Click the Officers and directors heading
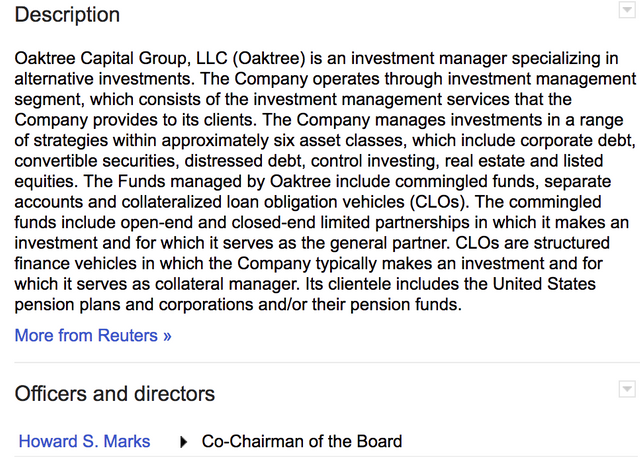This screenshot has height=457, width=640. click(x=114, y=393)
